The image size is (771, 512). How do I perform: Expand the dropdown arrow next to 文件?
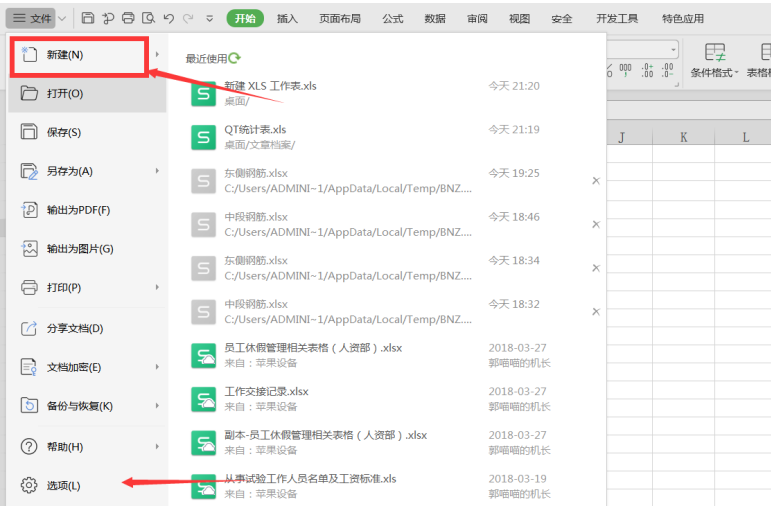tap(62, 19)
